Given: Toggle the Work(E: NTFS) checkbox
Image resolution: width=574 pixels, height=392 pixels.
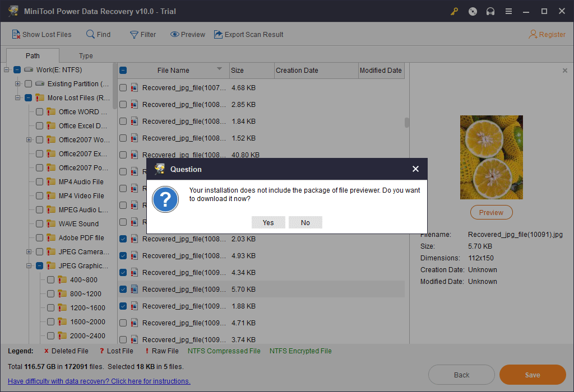Looking at the screenshot, I should [x=17, y=69].
